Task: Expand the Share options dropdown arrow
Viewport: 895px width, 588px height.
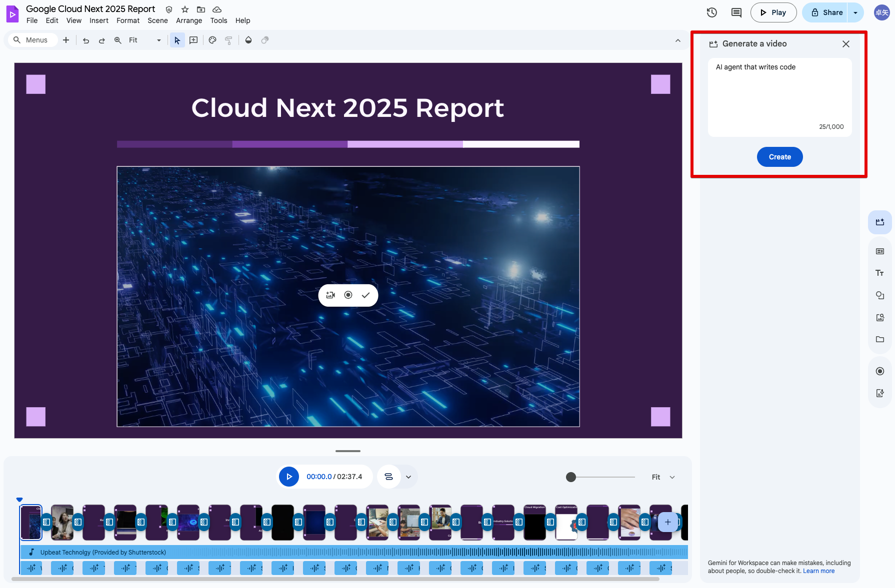Action: tap(855, 12)
